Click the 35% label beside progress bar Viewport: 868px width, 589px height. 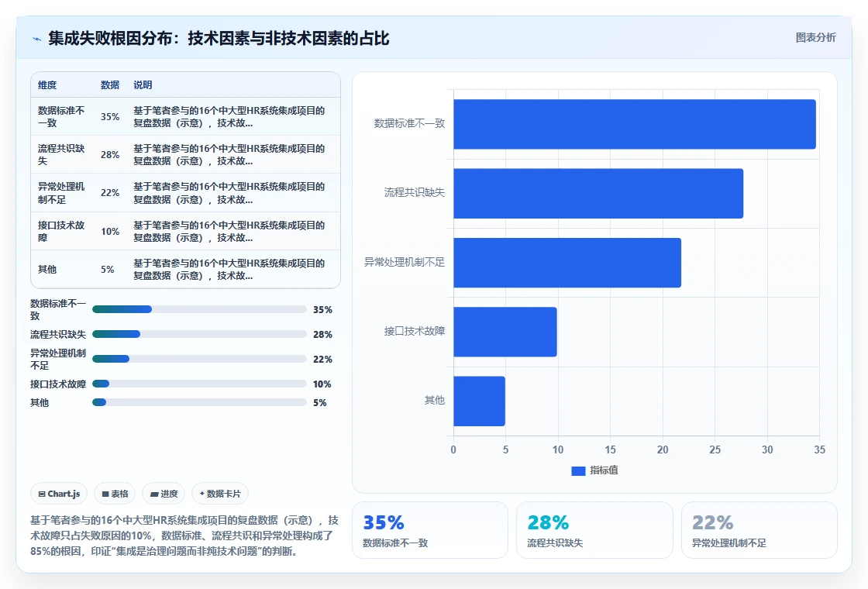(x=322, y=310)
